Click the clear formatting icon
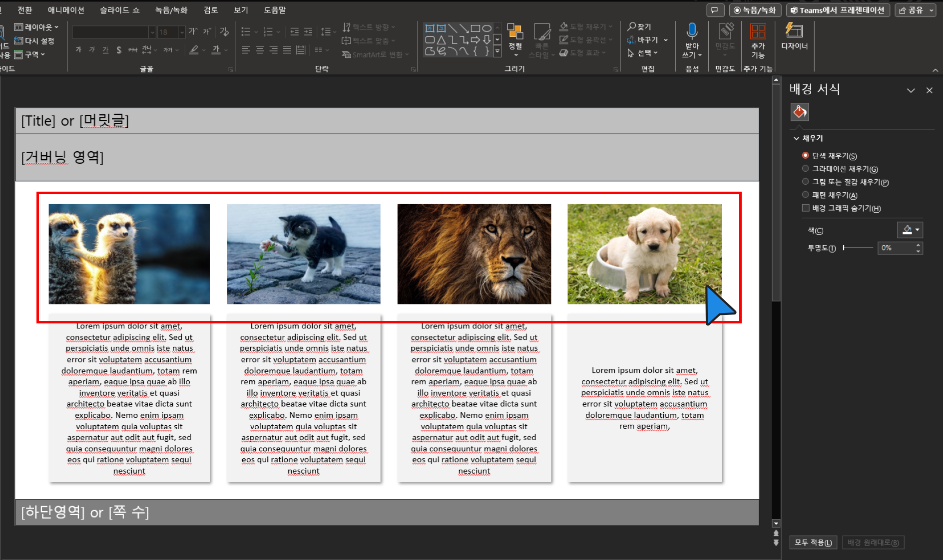Screen dimensions: 943x560 pos(224,32)
